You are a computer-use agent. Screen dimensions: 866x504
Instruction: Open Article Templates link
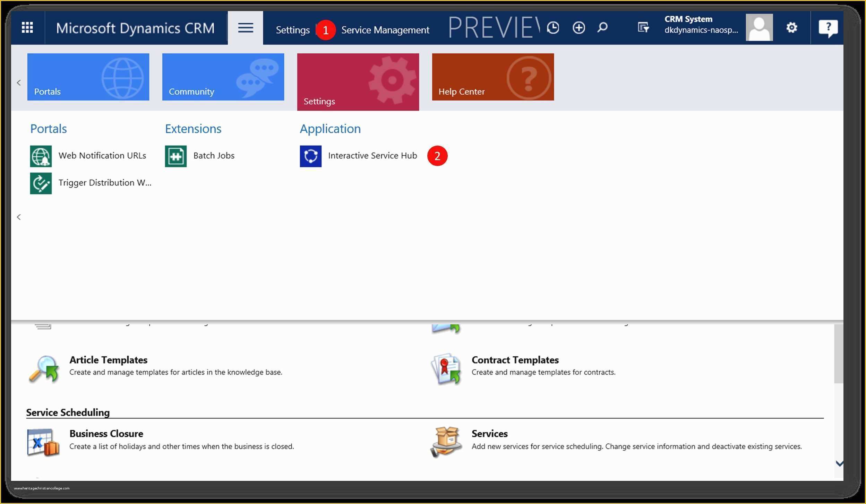(108, 360)
